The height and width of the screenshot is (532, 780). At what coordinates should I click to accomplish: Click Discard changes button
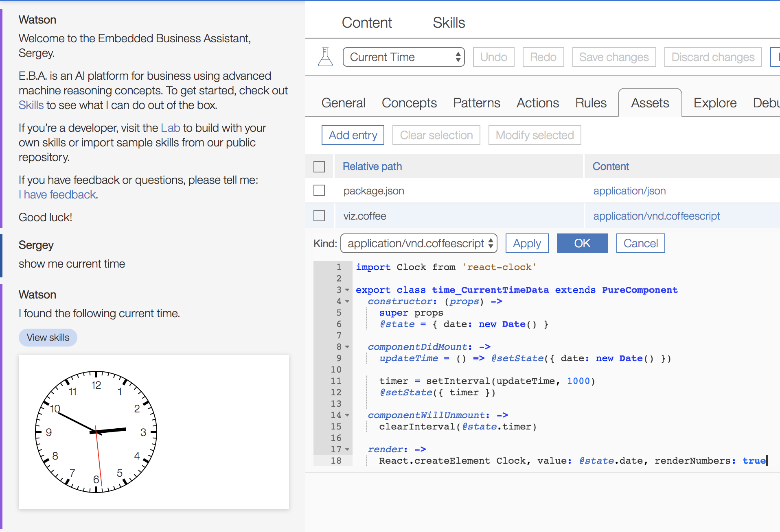713,57
